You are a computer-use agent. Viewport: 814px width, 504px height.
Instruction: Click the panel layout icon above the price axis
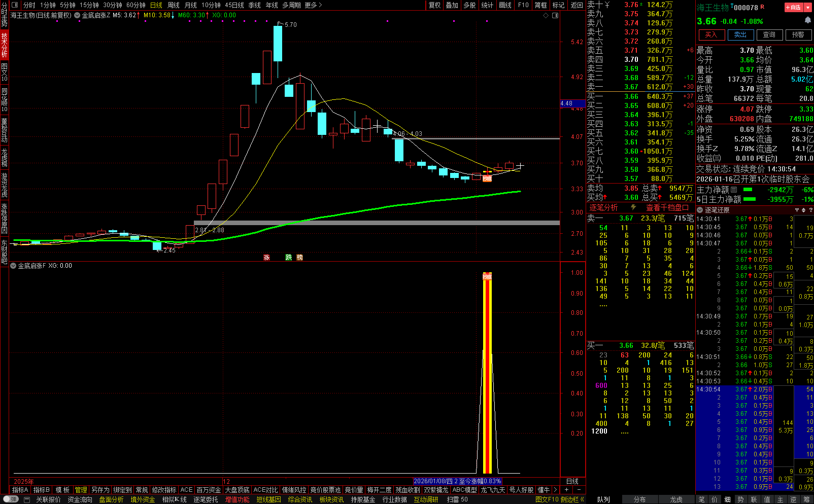pyautogui.click(x=555, y=15)
